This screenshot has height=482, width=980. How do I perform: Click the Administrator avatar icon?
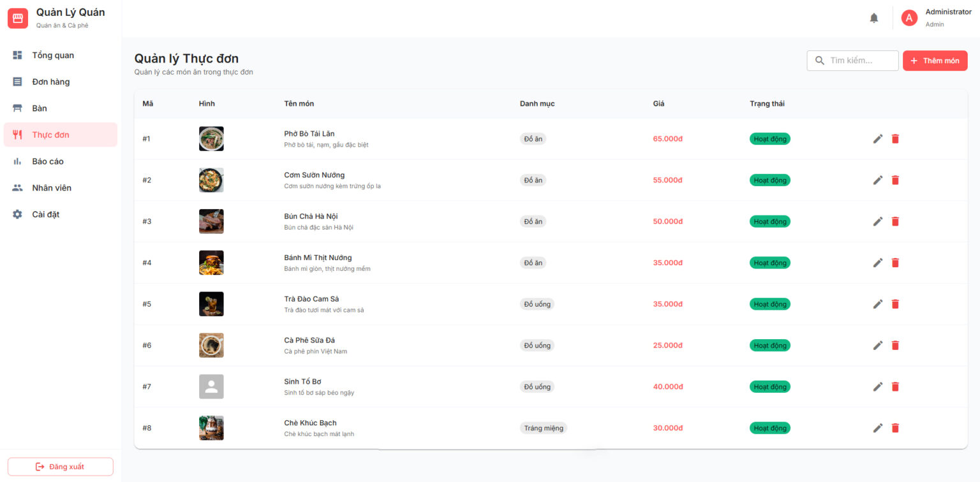pos(909,18)
